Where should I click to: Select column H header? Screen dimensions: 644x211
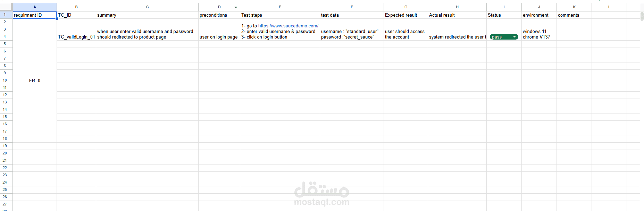457,7
